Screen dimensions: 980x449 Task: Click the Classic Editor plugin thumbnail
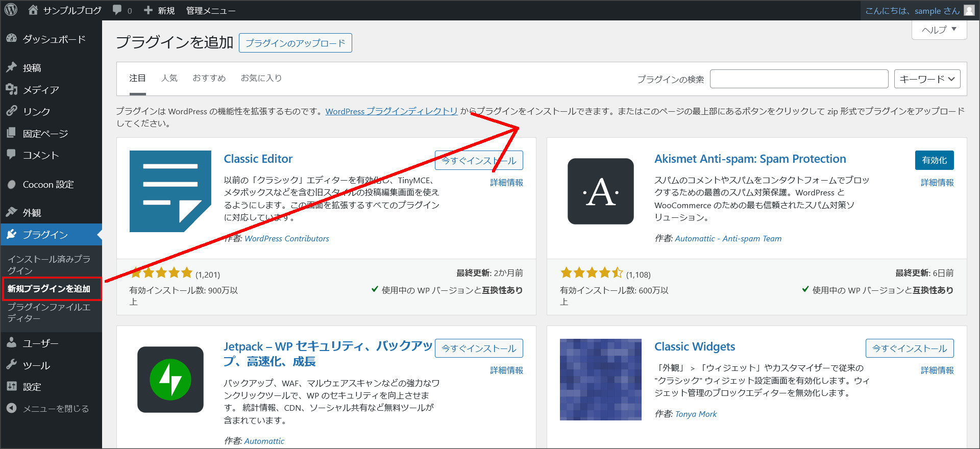pos(170,191)
